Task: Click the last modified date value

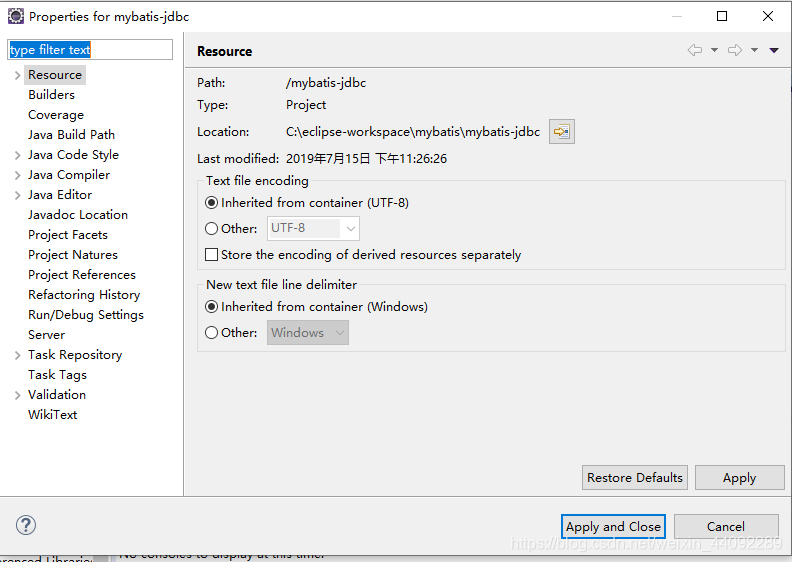Action: (366, 159)
